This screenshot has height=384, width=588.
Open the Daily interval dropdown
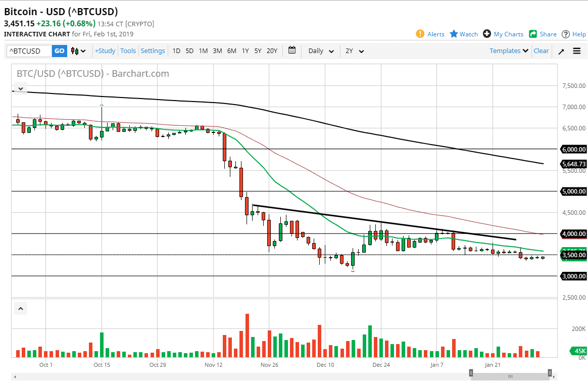click(x=320, y=51)
